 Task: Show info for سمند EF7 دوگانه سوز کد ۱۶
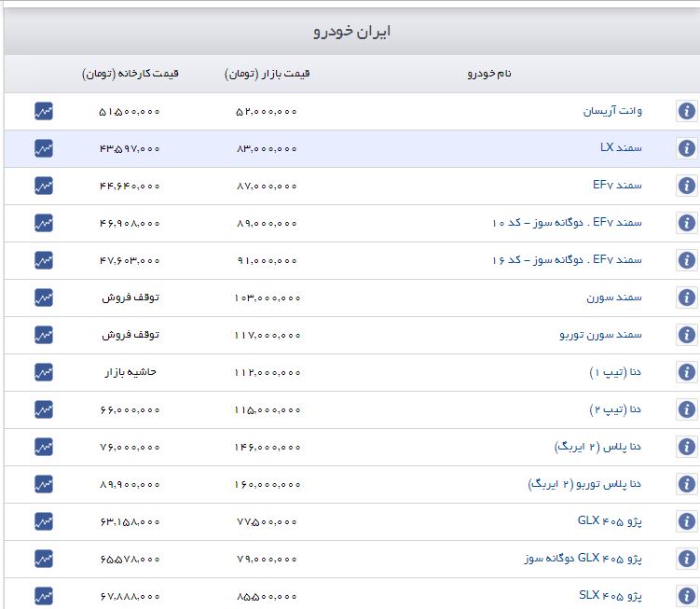(x=687, y=260)
